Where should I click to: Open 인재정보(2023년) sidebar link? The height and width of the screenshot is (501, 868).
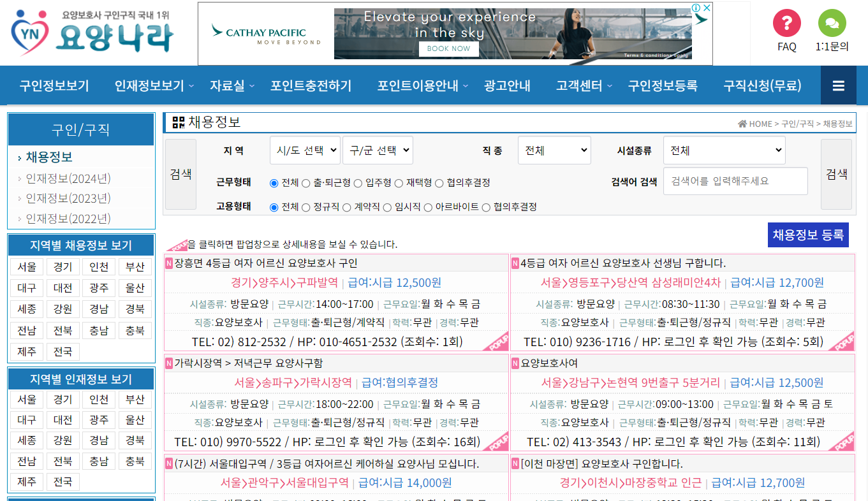(x=68, y=198)
